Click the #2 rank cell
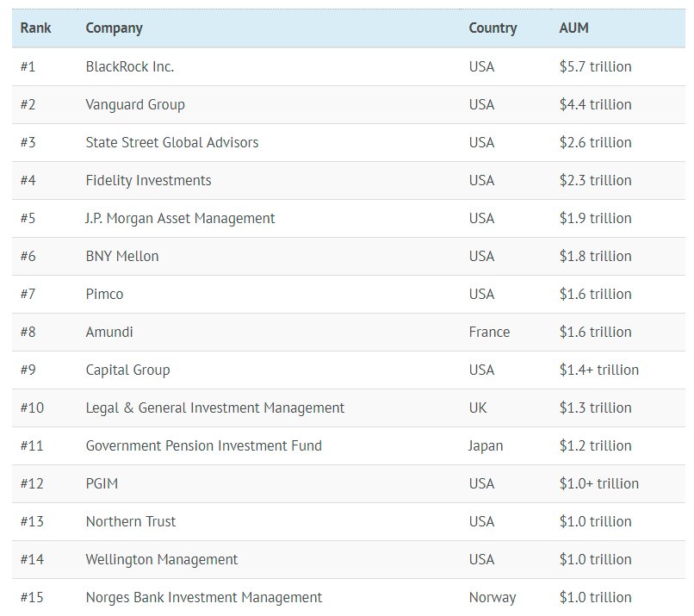This screenshot has height=616, width=694. tap(28, 104)
